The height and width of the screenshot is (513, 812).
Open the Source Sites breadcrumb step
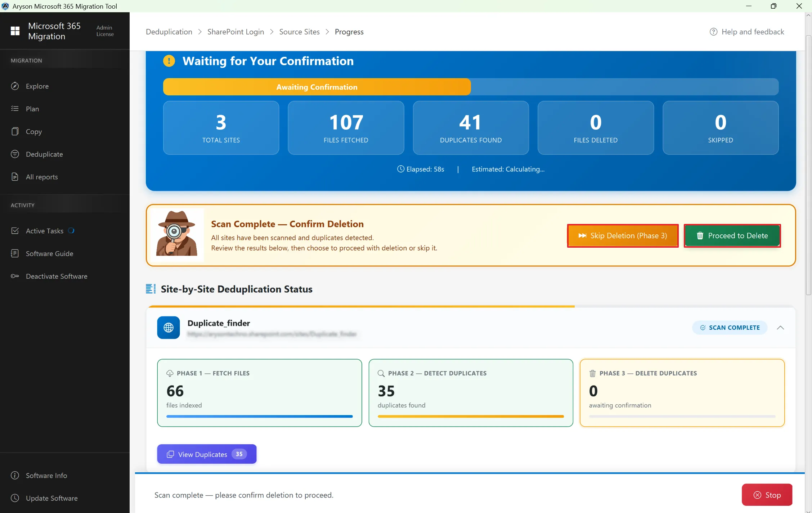pos(299,32)
